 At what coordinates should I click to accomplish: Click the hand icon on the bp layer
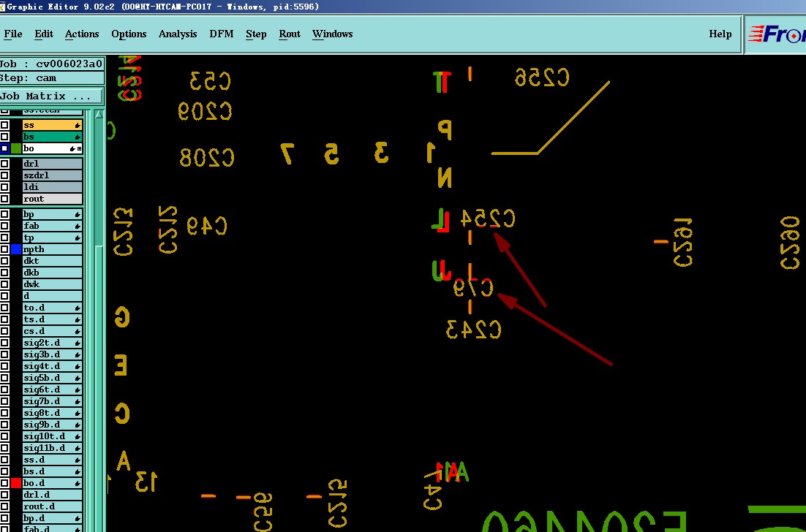(77, 214)
